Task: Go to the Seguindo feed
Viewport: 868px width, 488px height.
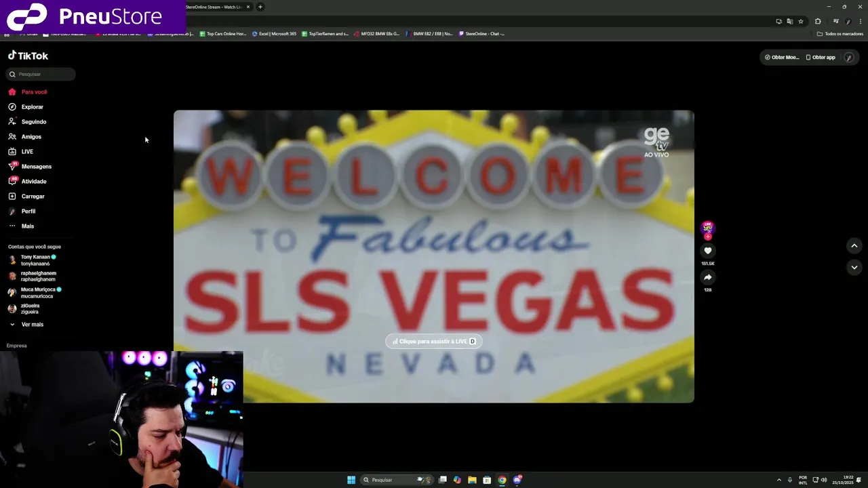Action: (27, 122)
